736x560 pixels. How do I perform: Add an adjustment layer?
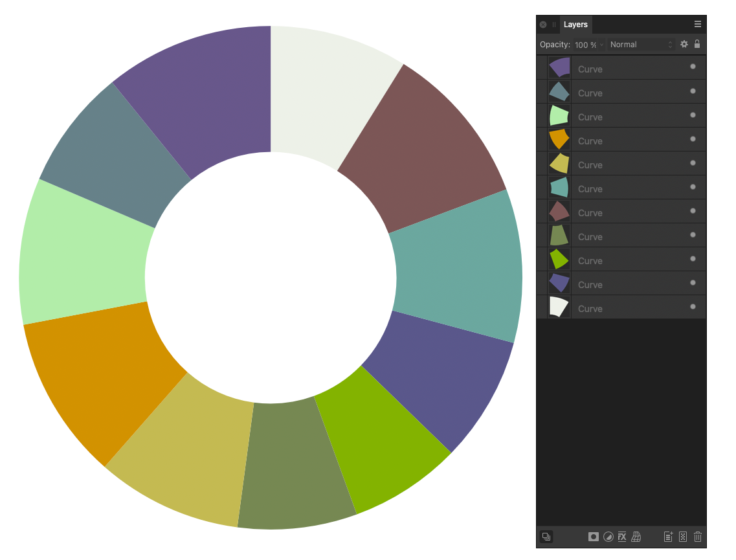click(x=608, y=537)
